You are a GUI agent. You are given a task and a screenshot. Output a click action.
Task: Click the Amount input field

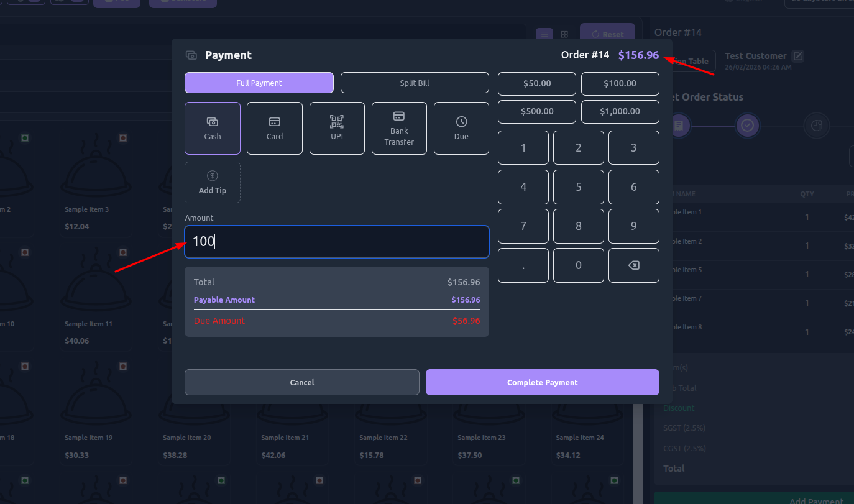(337, 242)
